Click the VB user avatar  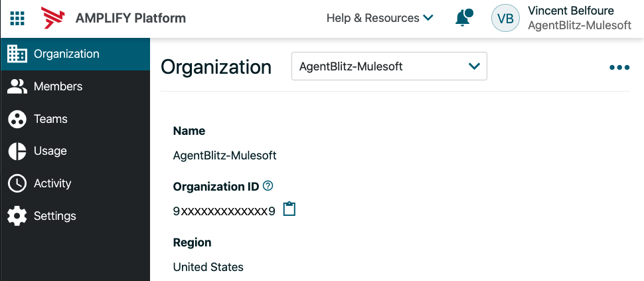tap(506, 18)
